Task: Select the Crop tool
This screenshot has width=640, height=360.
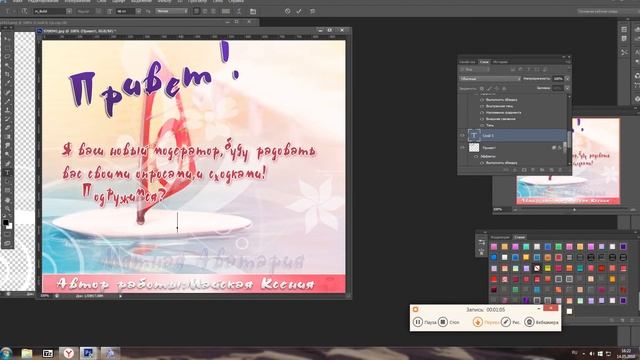Action: click(7, 74)
